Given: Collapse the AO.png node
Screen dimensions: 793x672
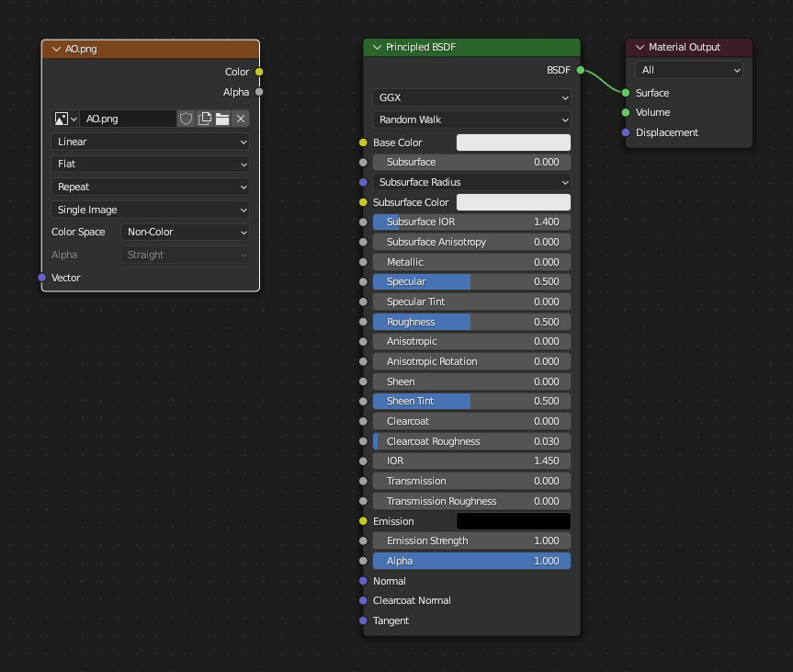Looking at the screenshot, I should click(56, 49).
